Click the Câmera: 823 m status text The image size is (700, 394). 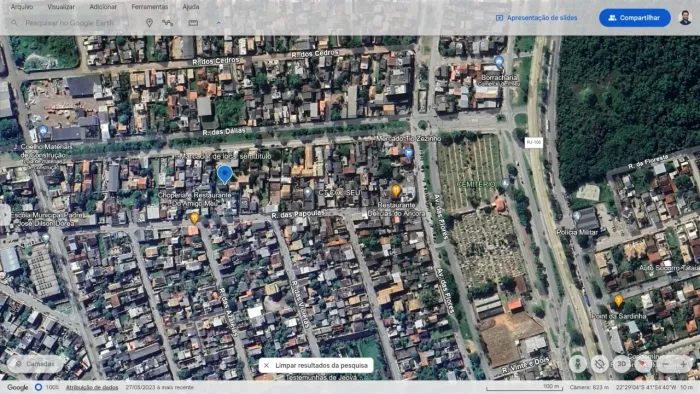[589, 387]
